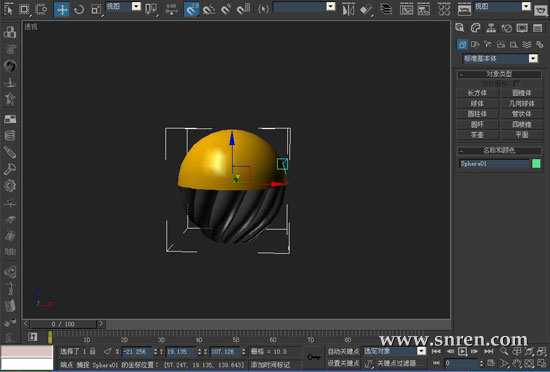Open the Mirror tool

click(348, 9)
